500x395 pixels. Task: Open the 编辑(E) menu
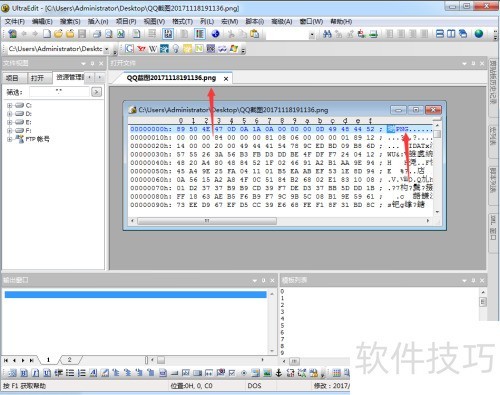click(x=42, y=22)
